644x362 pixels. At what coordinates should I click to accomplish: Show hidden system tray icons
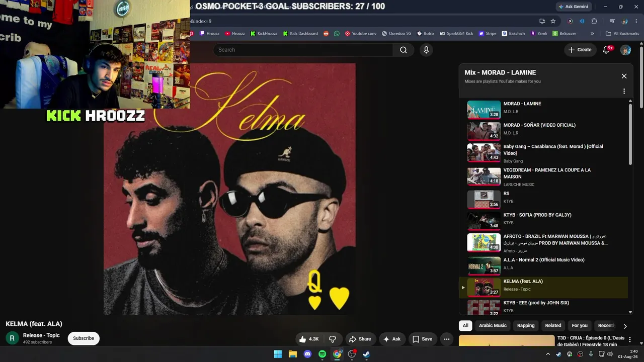(x=548, y=354)
